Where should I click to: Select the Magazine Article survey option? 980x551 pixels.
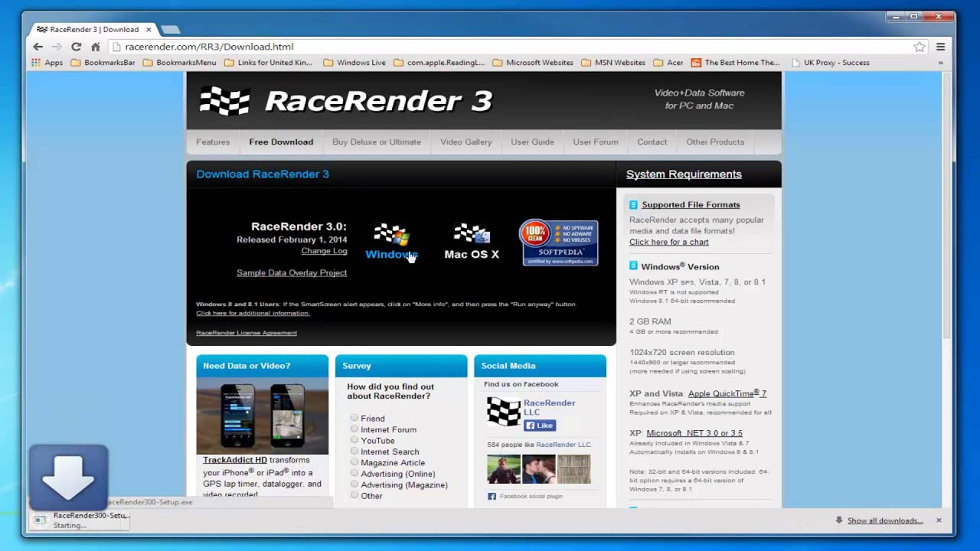click(354, 462)
